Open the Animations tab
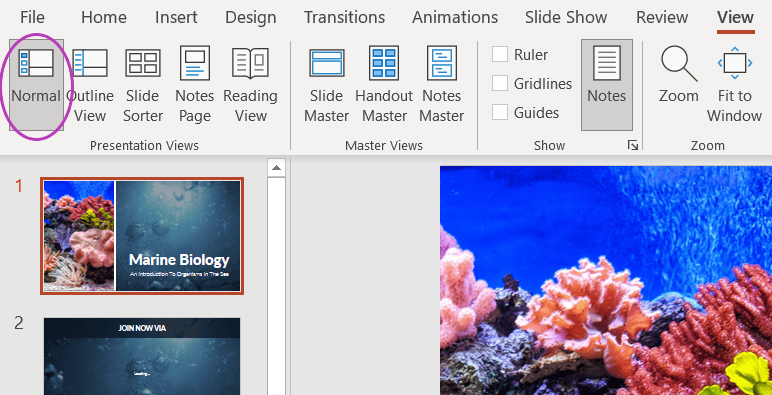 click(455, 18)
